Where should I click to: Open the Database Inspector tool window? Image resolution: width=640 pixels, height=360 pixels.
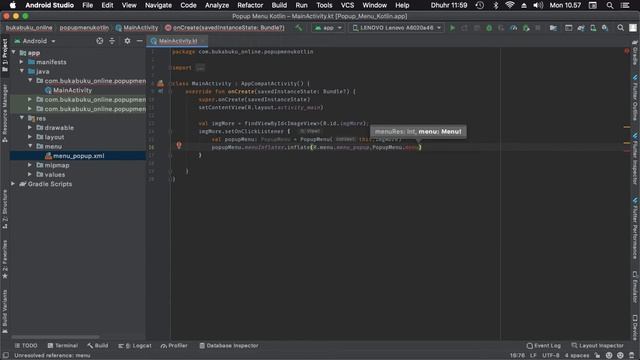(229, 346)
